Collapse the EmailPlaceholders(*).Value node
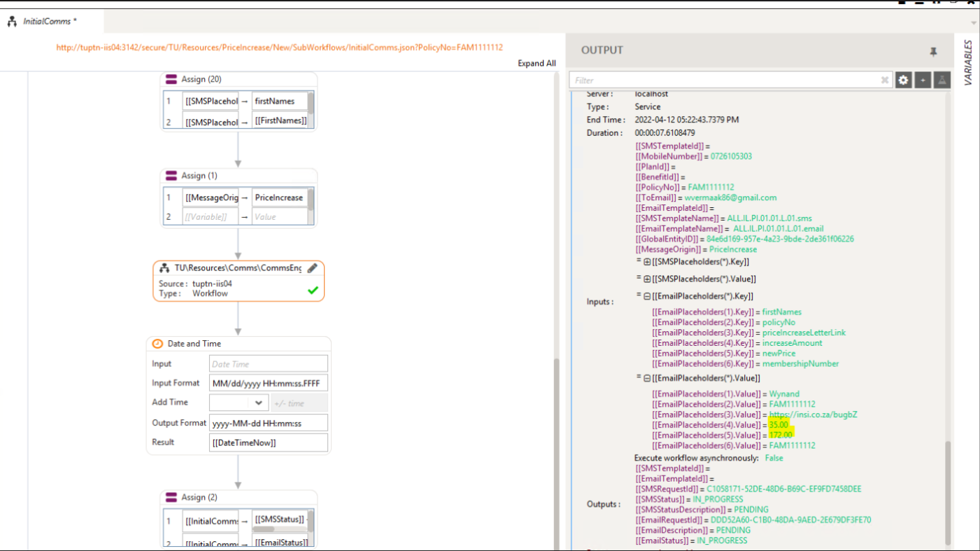This screenshot has width=980, height=551. 647,378
